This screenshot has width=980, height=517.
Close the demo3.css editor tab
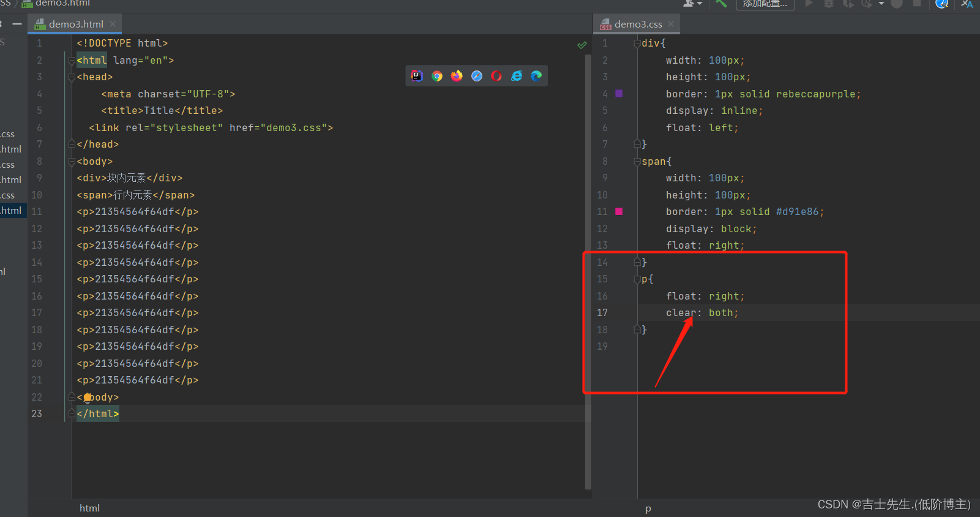[x=671, y=24]
